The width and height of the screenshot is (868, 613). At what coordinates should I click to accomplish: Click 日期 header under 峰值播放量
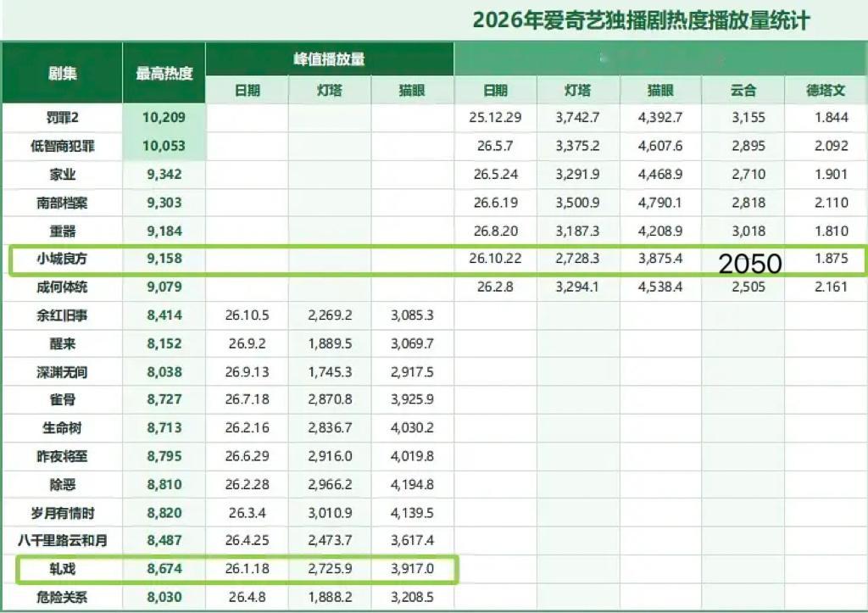247,90
